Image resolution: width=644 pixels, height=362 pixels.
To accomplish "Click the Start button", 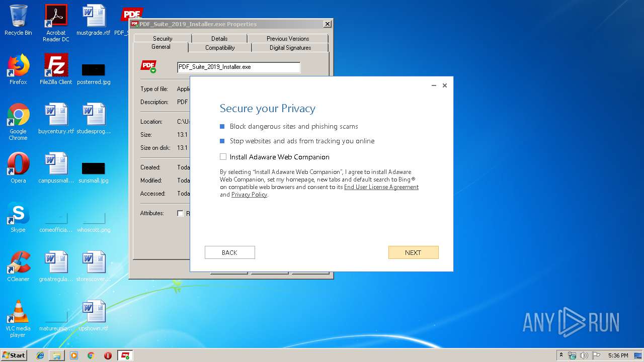I will pyautogui.click(x=14, y=355).
